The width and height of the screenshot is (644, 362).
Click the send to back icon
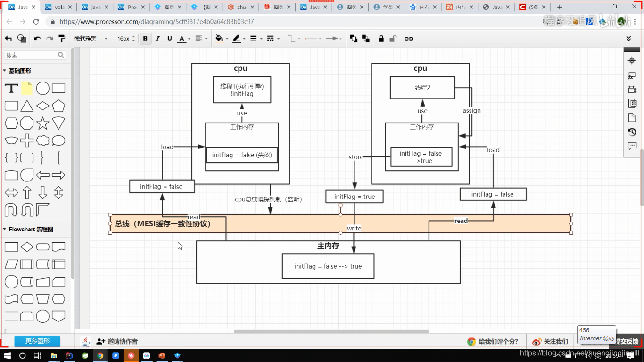click(366, 39)
